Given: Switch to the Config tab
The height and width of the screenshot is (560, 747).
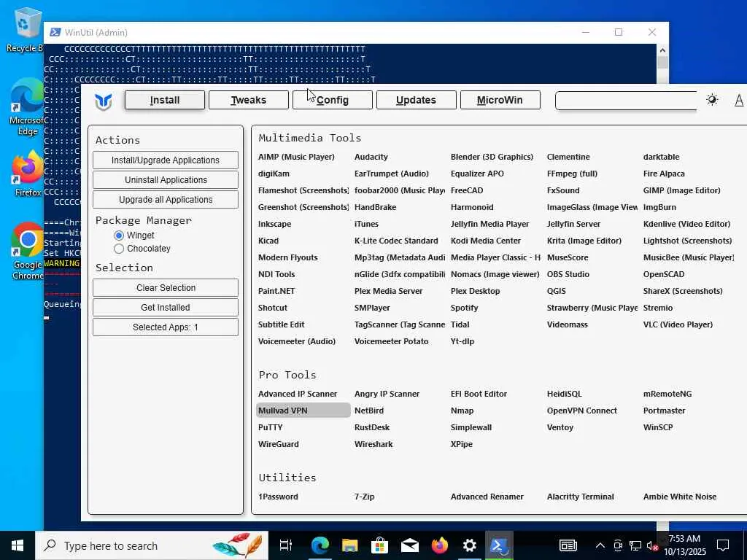Looking at the screenshot, I should [x=333, y=100].
